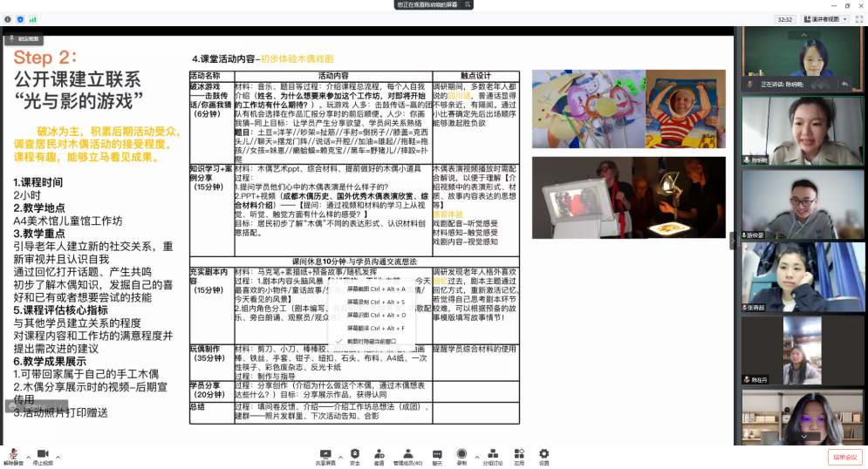868x469 pixels.
Task: Click the 邀请 invite icon
Action: [x=379, y=453]
